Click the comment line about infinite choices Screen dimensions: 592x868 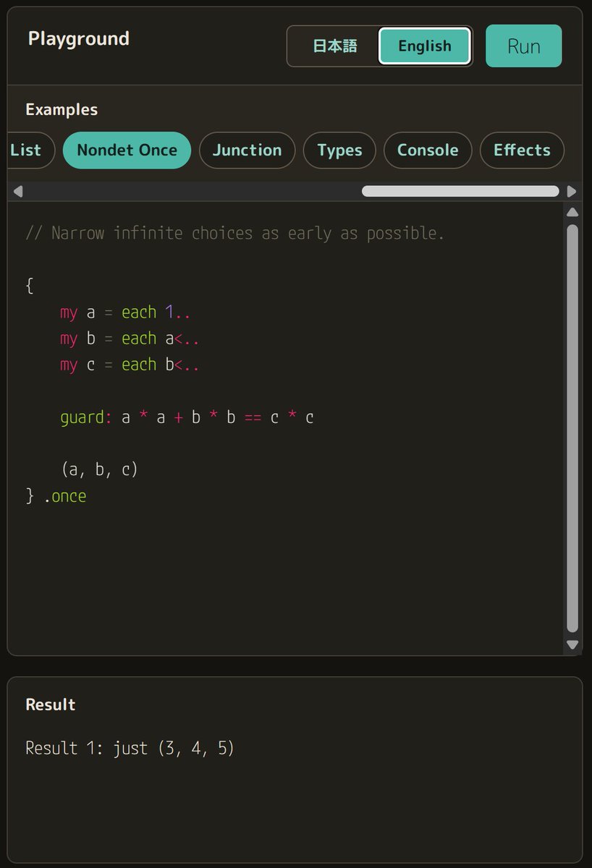pyautogui.click(x=234, y=233)
